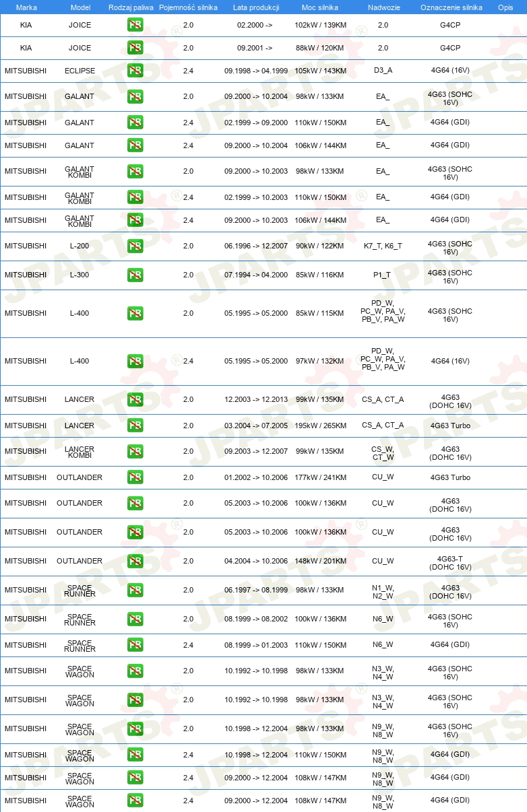Click fuel icon in GALANT 09.2000 -> 10.2004 106kW row
This screenshot has height=812, width=527.
[135, 146]
